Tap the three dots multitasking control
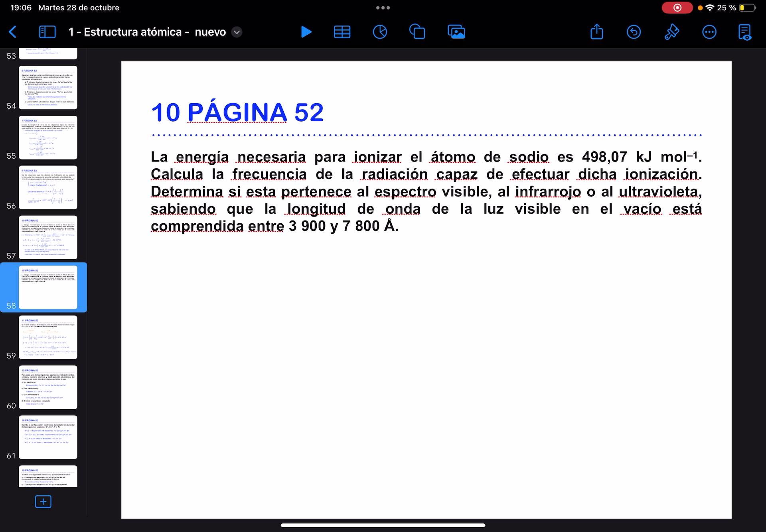 tap(383, 8)
